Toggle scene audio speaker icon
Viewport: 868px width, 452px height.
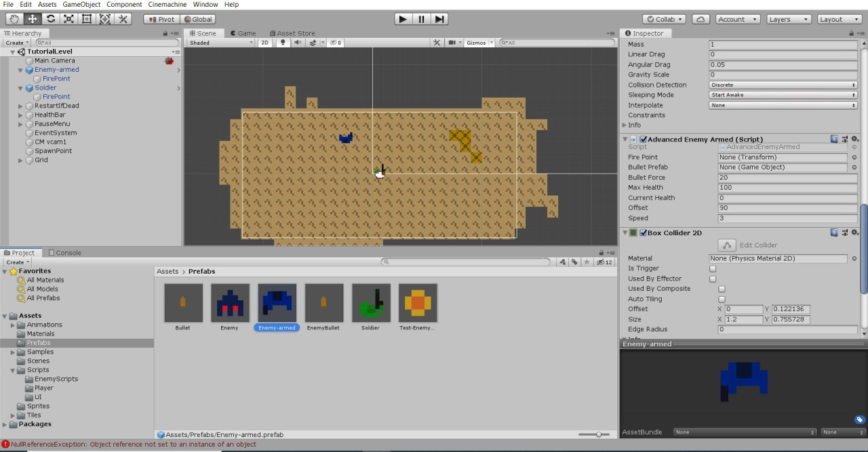coord(298,43)
